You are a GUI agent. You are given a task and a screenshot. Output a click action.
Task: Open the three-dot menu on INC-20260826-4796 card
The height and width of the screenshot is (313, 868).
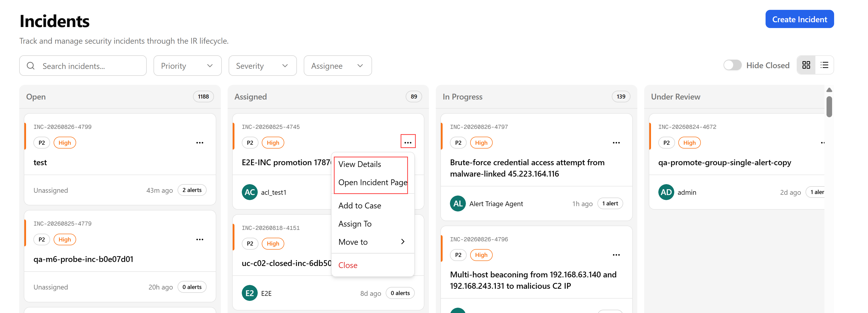pos(616,255)
